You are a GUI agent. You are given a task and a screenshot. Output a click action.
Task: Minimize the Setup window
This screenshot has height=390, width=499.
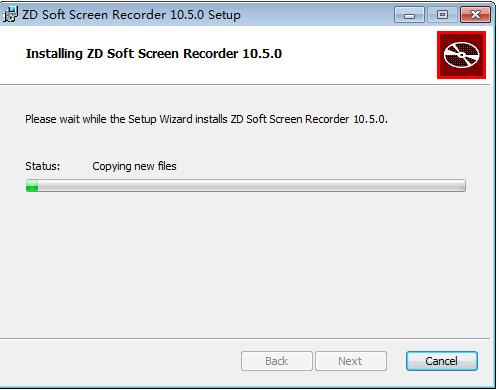click(409, 15)
